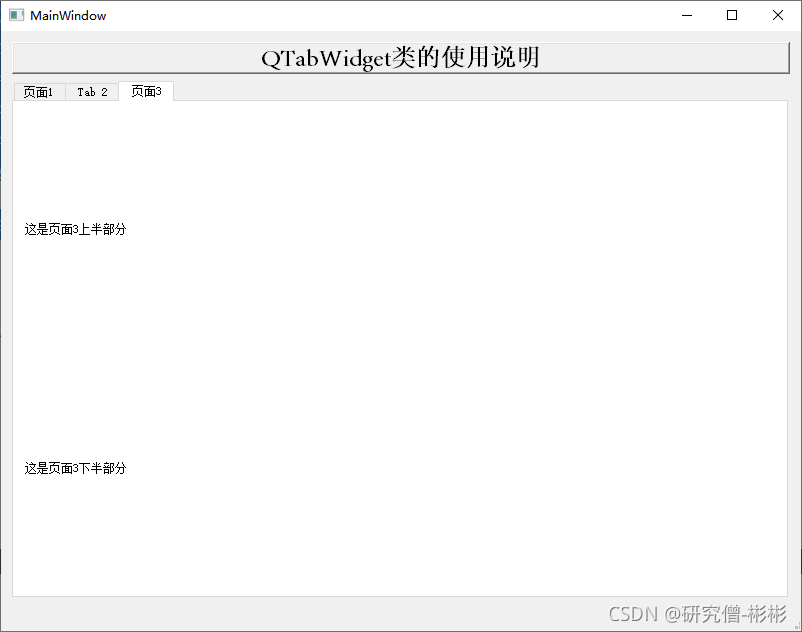Viewport: 802px width, 632px height.
Task: Close the MainWindow window
Action: click(x=777, y=15)
